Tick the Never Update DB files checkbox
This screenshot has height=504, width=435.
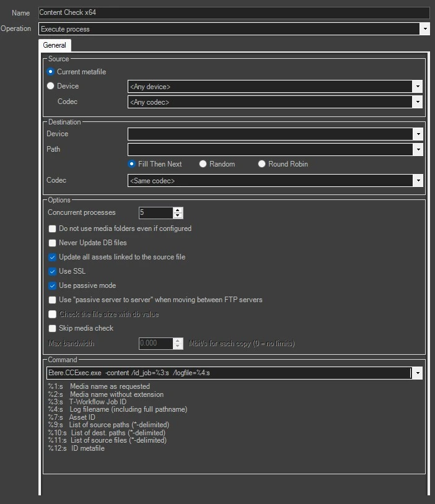coord(53,243)
